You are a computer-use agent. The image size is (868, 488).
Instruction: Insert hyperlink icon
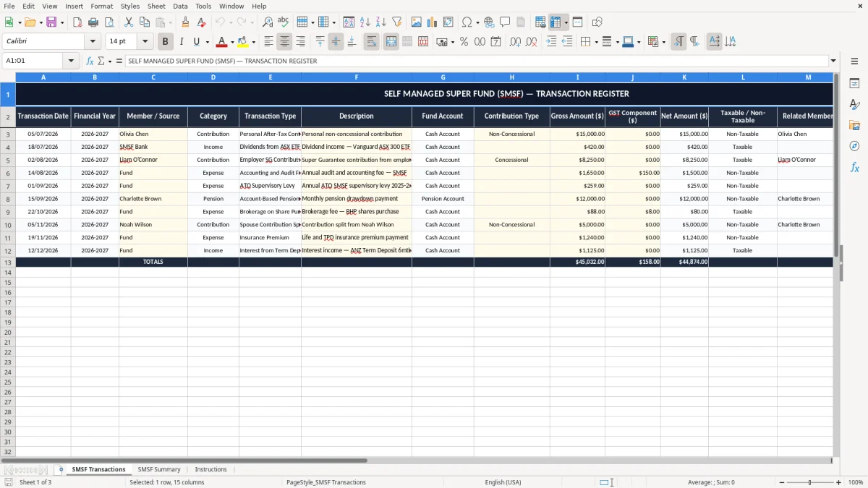(489, 22)
